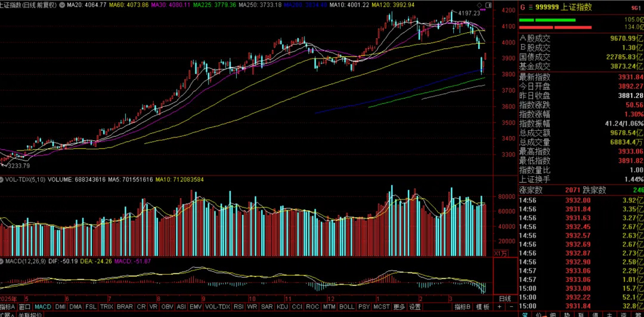Screen dimensions: 644x317
Task: Toggle the side panel layout icon
Action: coord(488,5)
